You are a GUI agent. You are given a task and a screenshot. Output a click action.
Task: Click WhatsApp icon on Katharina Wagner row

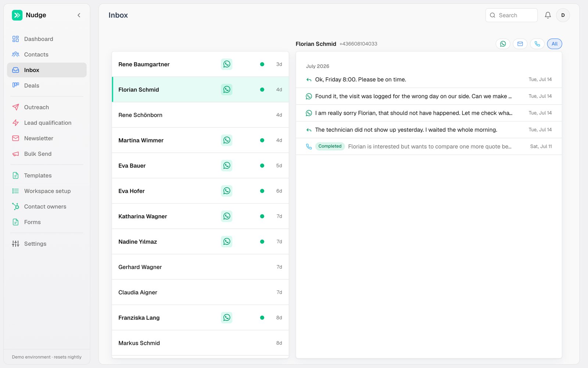pyautogui.click(x=227, y=216)
